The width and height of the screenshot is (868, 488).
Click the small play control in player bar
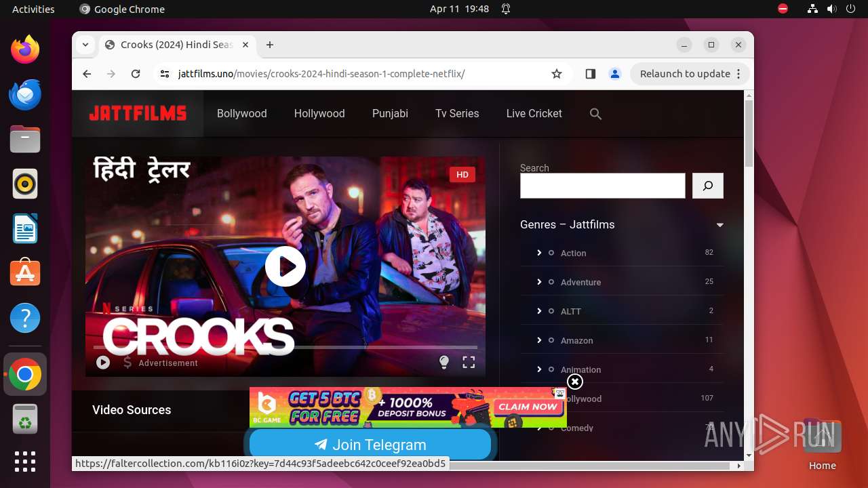[103, 363]
